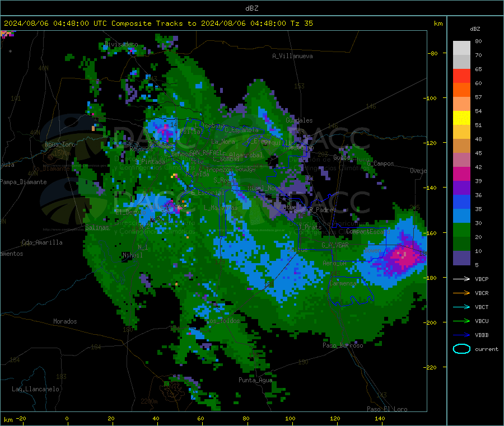
Task: Click the white VBCP arrow legend icon
Action: coord(461,279)
